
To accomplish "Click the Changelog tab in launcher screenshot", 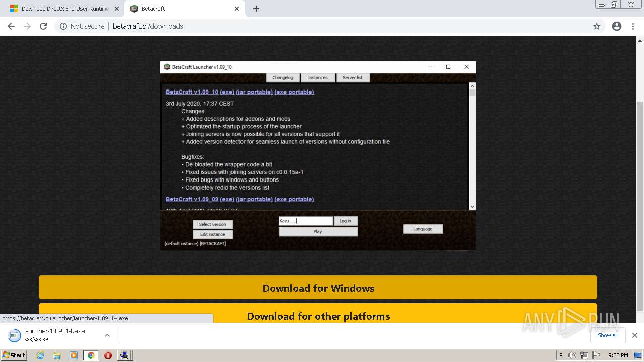I will 283,78.
